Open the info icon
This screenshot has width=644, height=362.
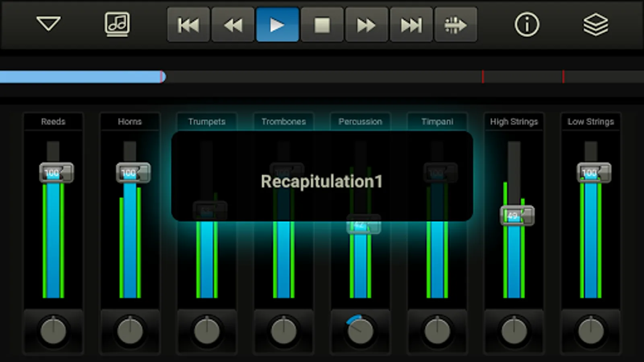(x=527, y=25)
